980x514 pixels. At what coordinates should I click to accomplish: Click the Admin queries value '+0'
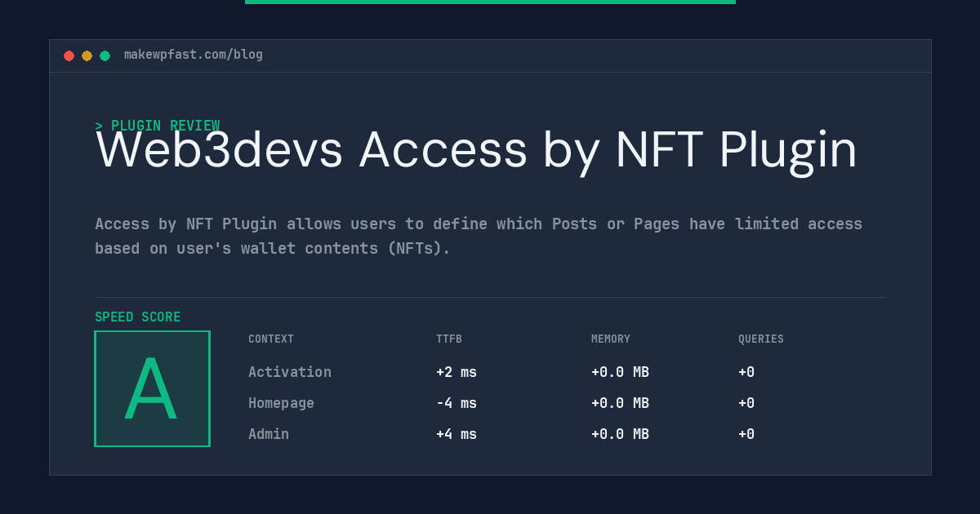[746, 434]
